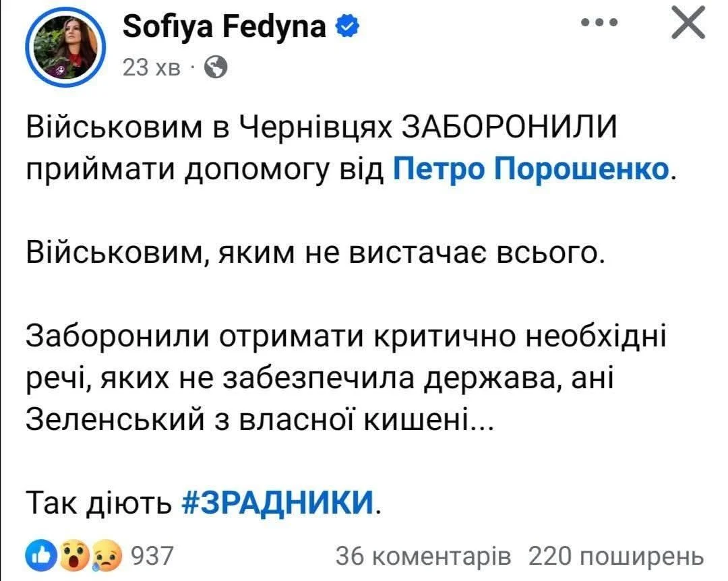Open Sofiya Fedyna profile name link
This screenshot has height=581, width=728.
pos(224,26)
